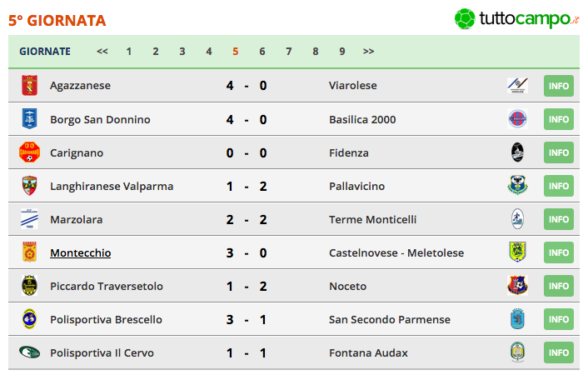588x385 pixels.
Task: Open INFO for Agazzanese vs Viarolese
Action: pyautogui.click(x=559, y=86)
